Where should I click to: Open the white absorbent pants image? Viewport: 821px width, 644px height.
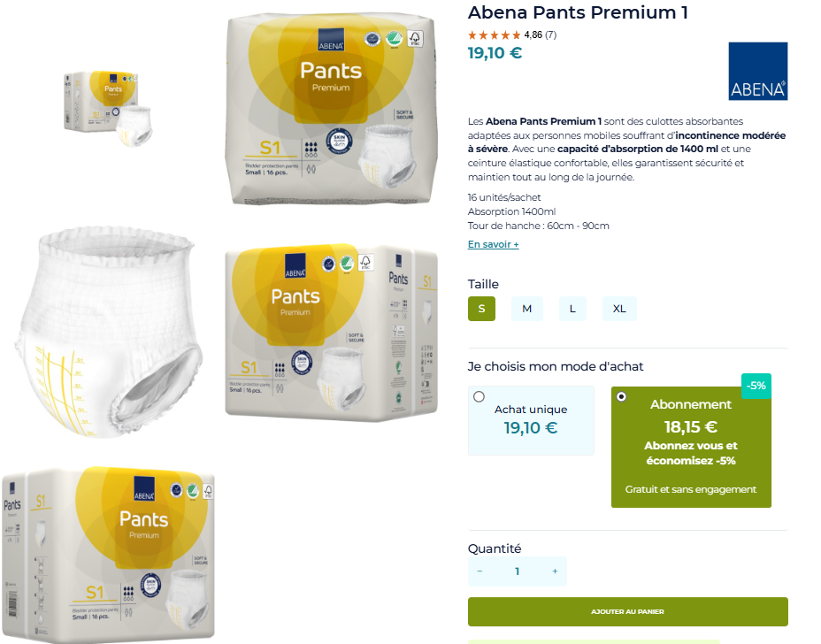(109, 333)
